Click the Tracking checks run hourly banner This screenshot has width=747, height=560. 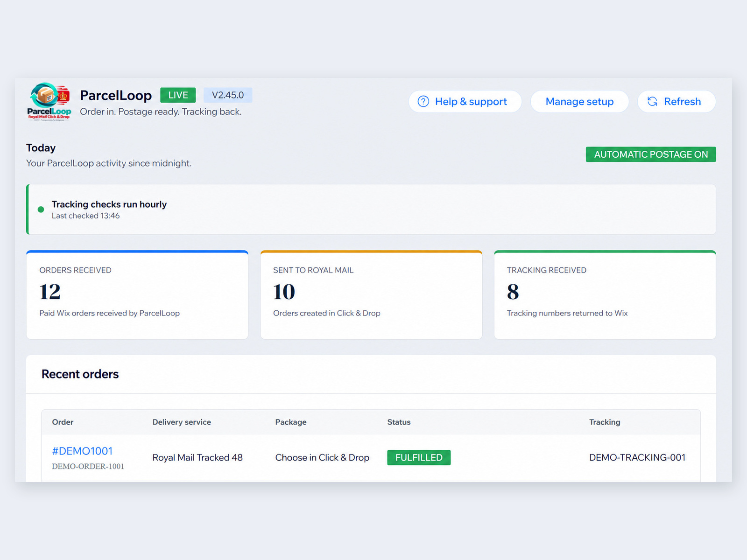(371, 210)
